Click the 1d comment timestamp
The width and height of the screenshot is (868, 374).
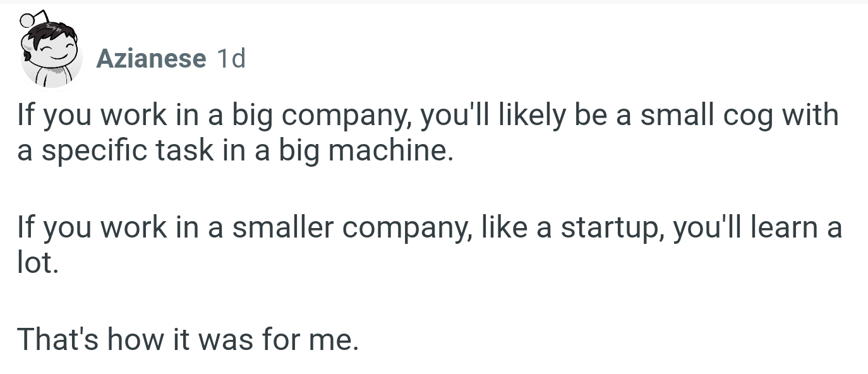tap(230, 59)
